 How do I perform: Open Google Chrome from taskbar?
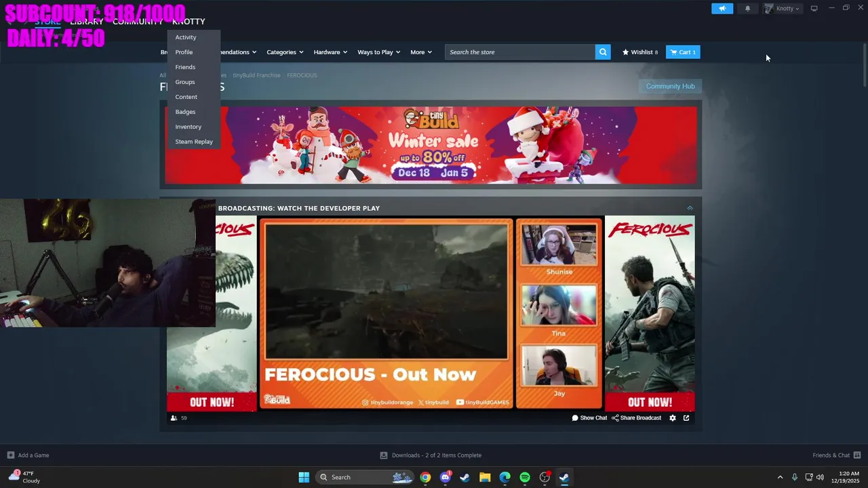(x=425, y=477)
